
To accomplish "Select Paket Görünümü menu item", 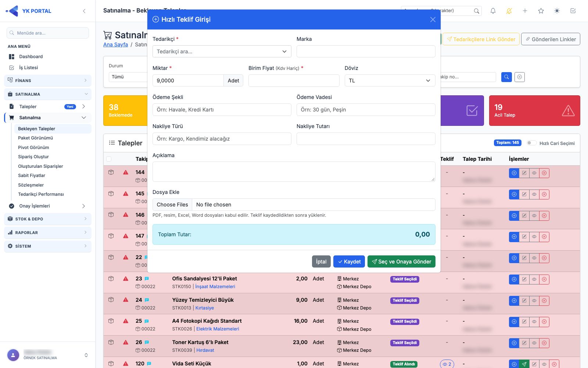I will (x=36, y=138).
